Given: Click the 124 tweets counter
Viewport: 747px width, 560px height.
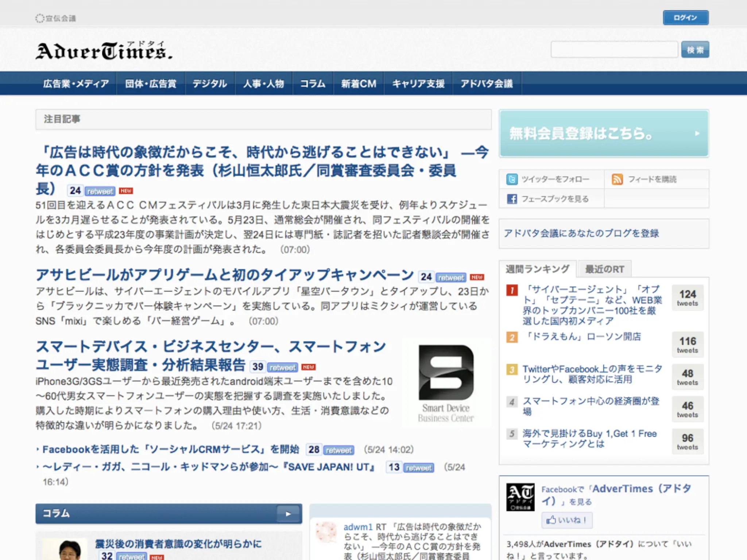Looking at the screenshot, I should (x=688, y=298).
